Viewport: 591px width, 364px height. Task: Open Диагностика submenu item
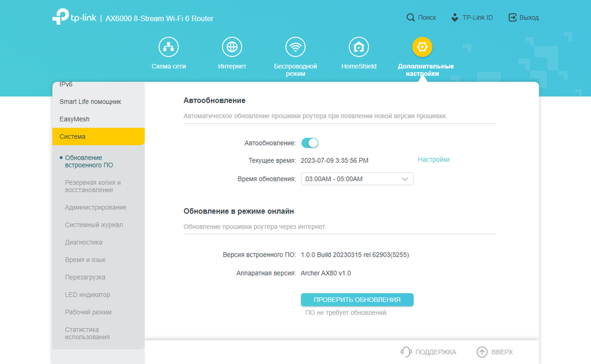click(83, 242)
